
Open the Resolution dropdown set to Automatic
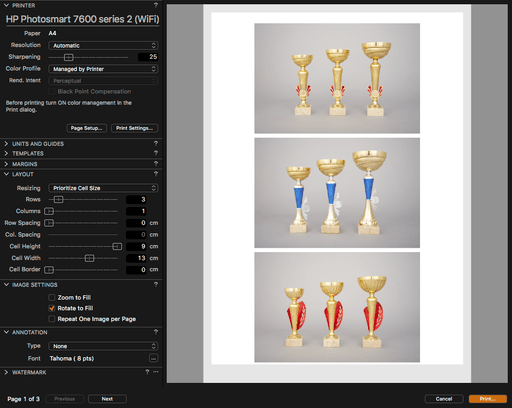click(103, 45)
